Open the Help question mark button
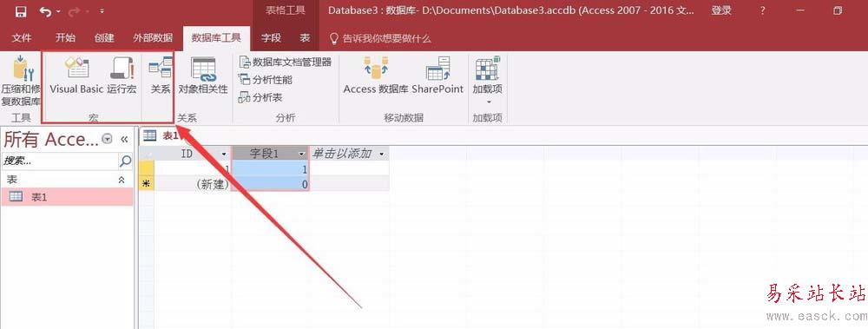The width and height of the screenshot is (868, 329). (x=763, y=10)
